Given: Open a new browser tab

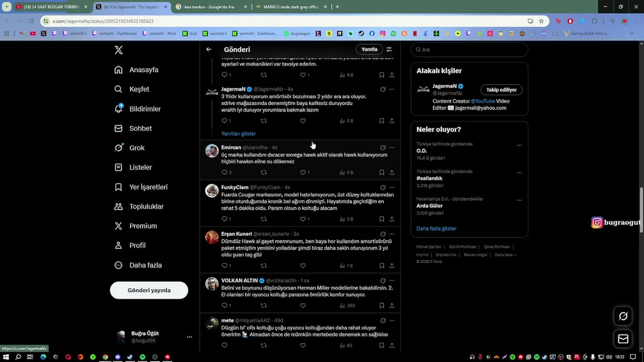Looking at the screenshot, I should (x=337, y=7).
